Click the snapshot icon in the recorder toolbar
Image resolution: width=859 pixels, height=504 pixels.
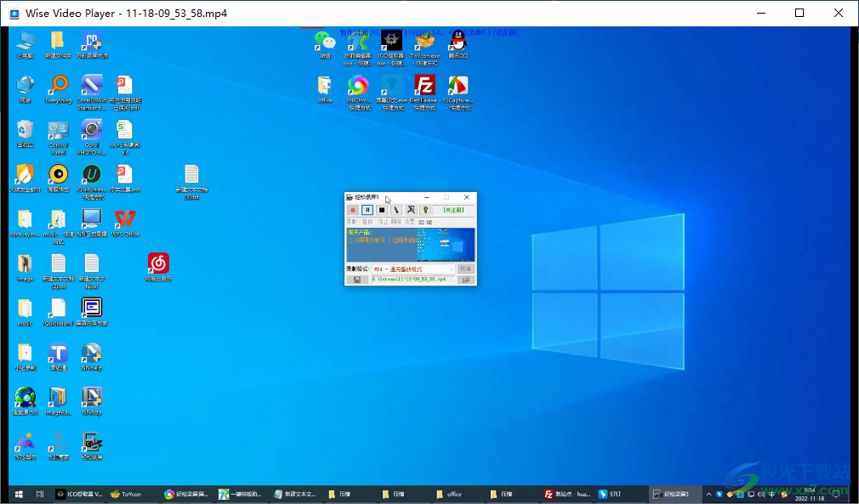(x=411, y=210)
